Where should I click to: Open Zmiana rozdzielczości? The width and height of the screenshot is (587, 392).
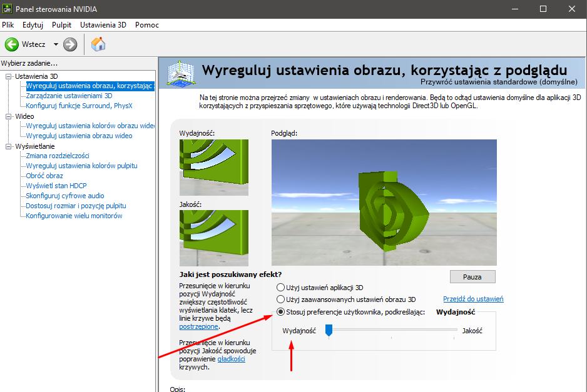(58, 156)
